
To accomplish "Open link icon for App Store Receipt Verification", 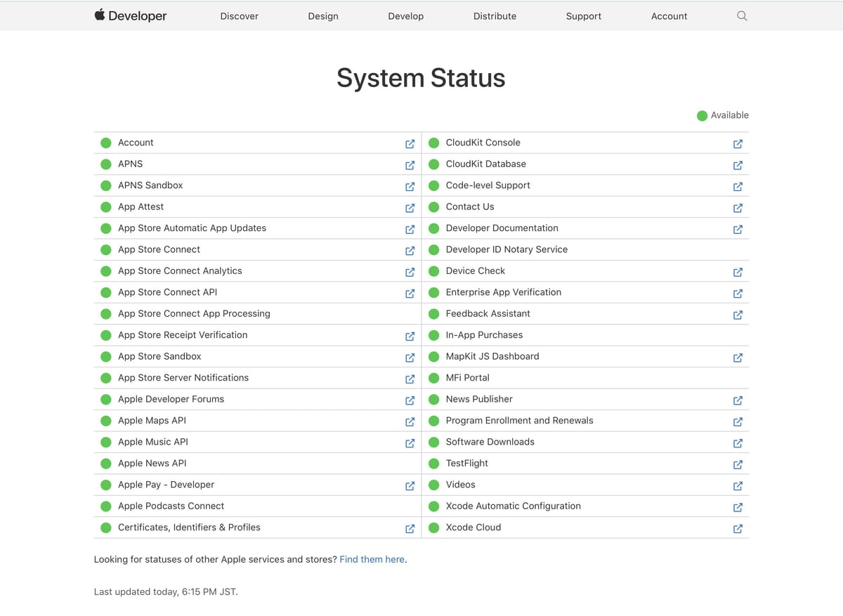I will pos(410,336).
